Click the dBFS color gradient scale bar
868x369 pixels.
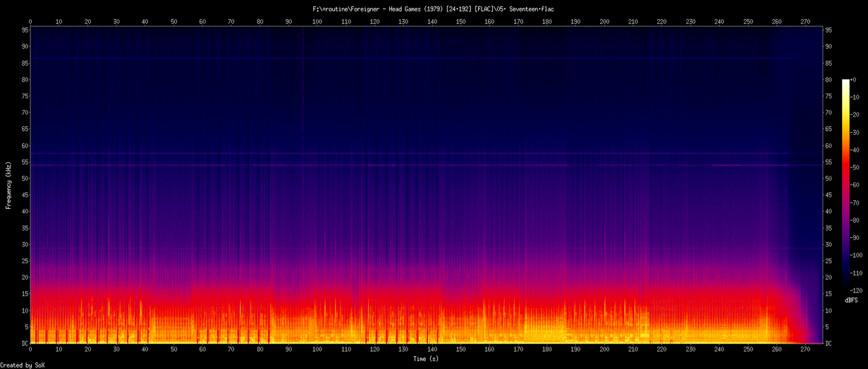coord(846,184)
